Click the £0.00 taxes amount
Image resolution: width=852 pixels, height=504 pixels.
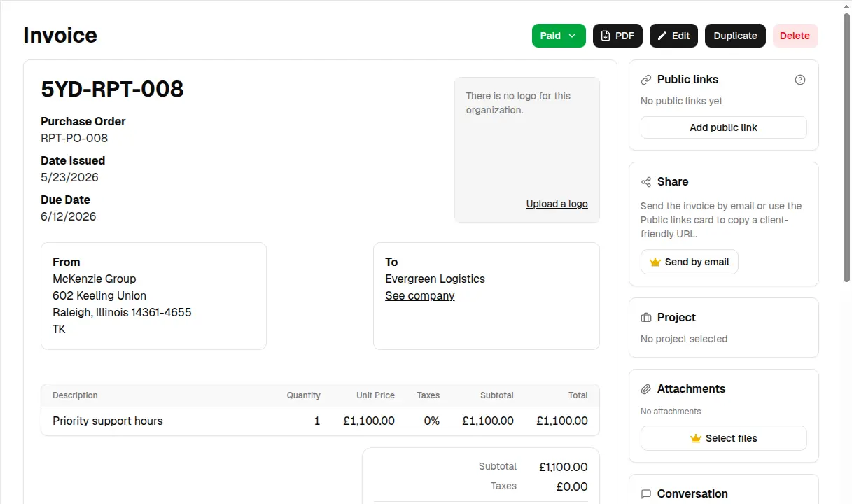point(572,486)
